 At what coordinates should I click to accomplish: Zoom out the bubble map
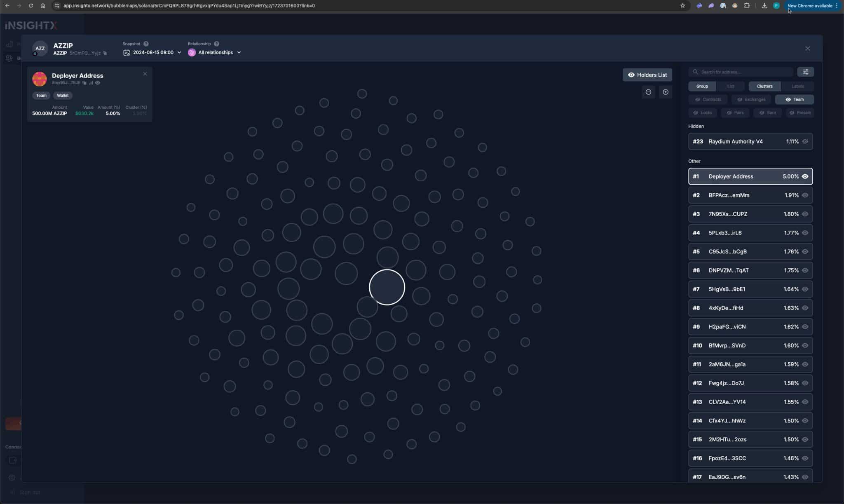pos(648,92)
